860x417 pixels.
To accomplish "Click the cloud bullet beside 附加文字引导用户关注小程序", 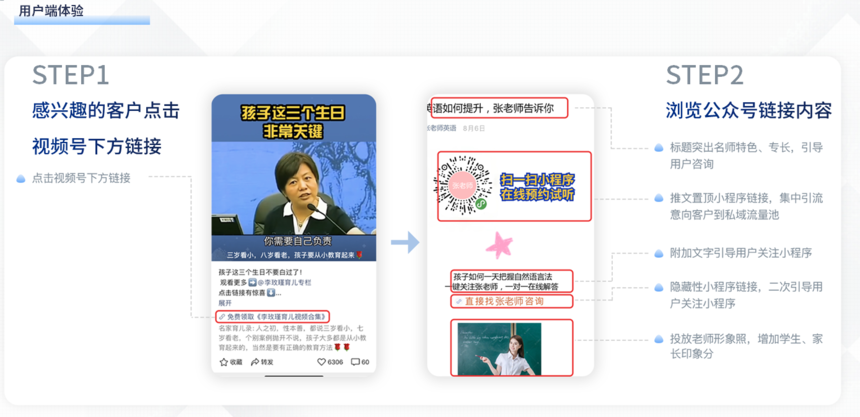I will (x=659, y=253).
